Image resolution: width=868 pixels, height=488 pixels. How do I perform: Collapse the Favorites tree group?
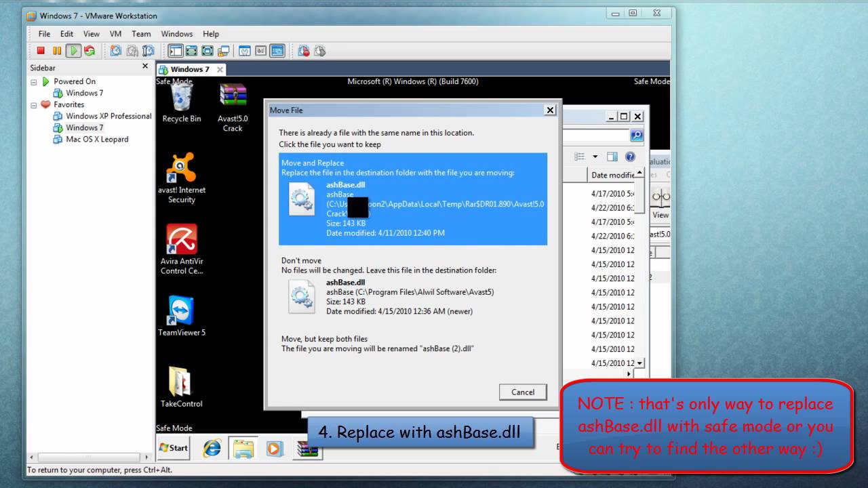point(34,105)
